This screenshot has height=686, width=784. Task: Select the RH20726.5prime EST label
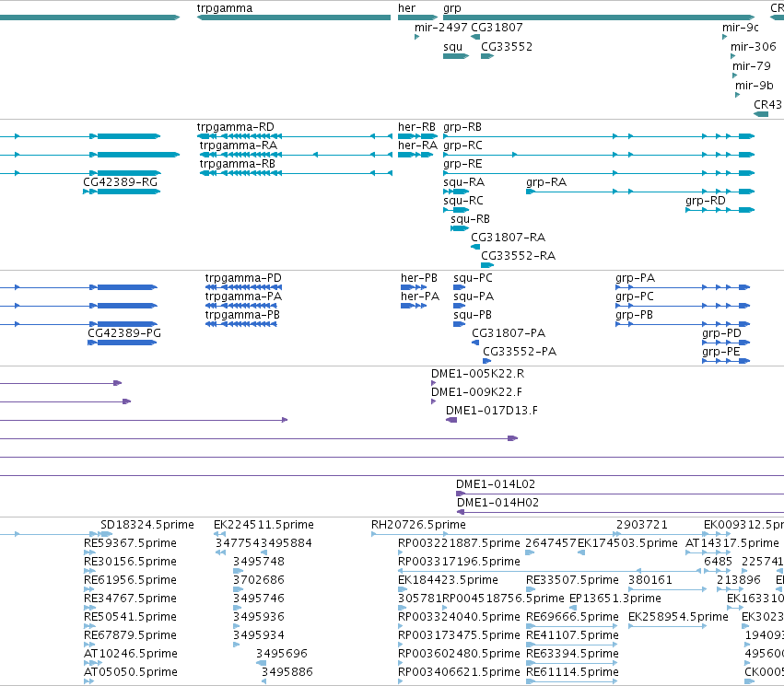(418, 525)
